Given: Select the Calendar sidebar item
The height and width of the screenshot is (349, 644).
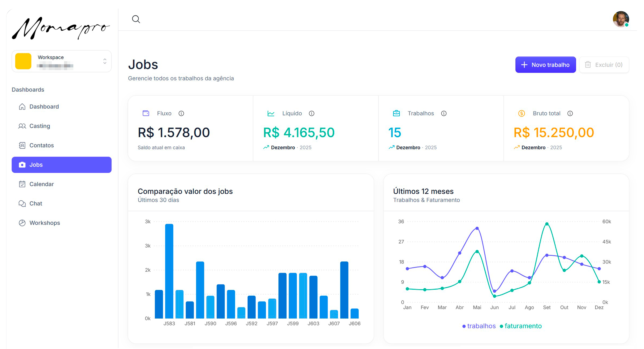Looking at the screenshot, I should [x=41, y=184].
